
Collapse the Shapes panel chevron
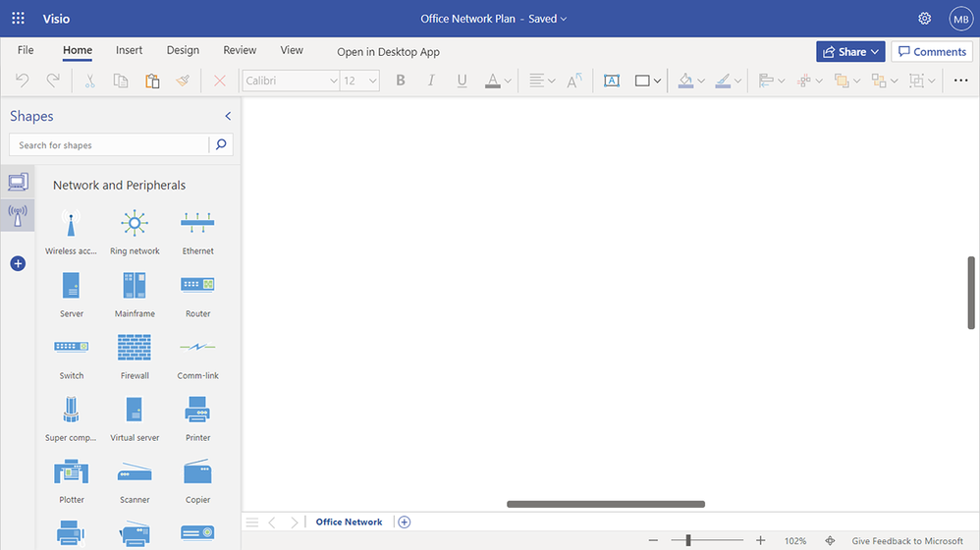[x=228, y=116]
